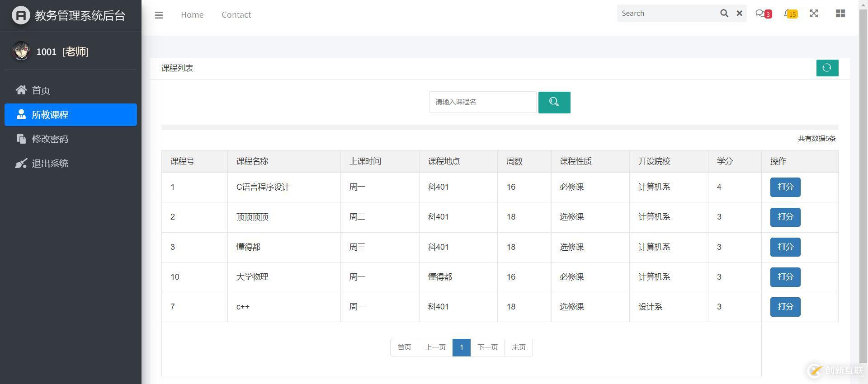This screenshot has width=868, height=384.
Task: Go to 下一页 in pagination
Action: coord(487,347)
